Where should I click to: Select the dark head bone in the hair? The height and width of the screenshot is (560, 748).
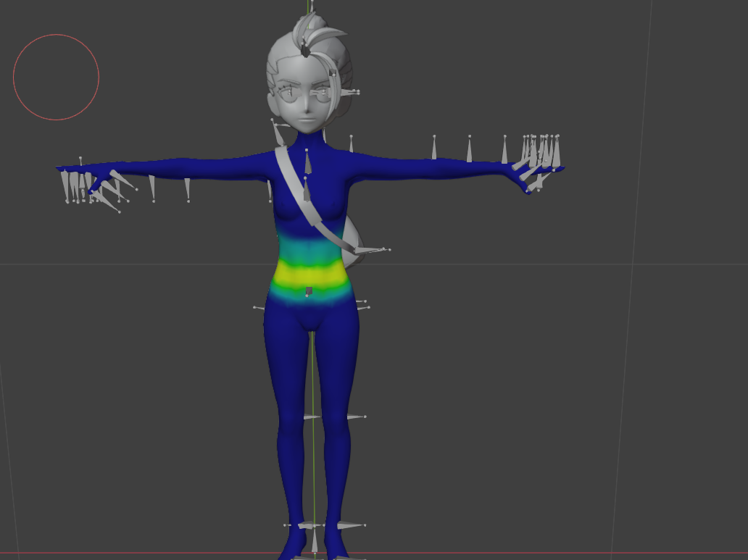point(305,49)
